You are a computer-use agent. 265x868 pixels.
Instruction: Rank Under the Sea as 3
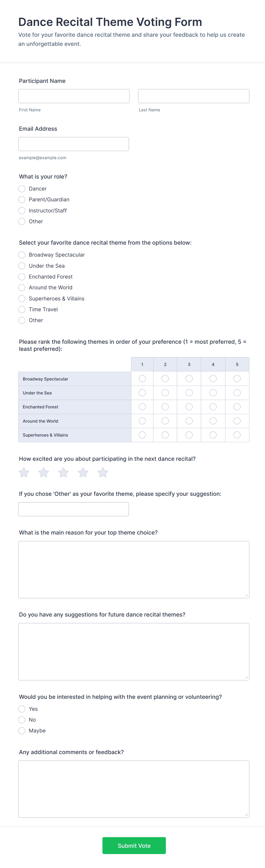189,393
